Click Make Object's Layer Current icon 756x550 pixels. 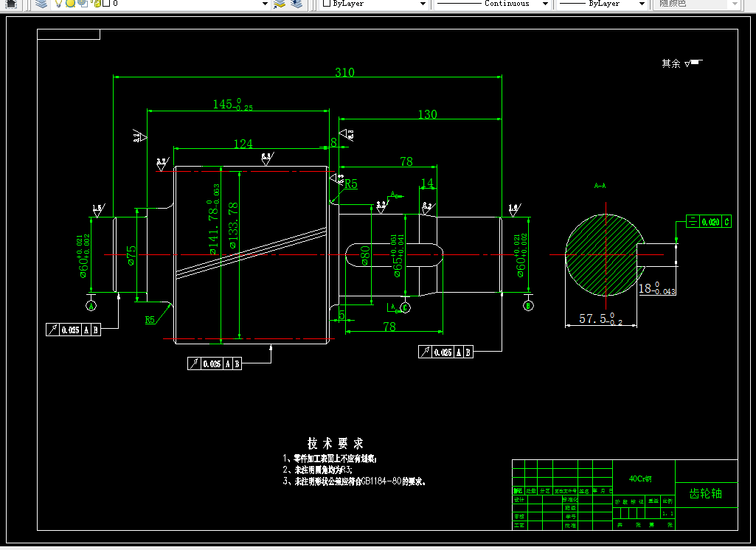(x=280, y=4)
